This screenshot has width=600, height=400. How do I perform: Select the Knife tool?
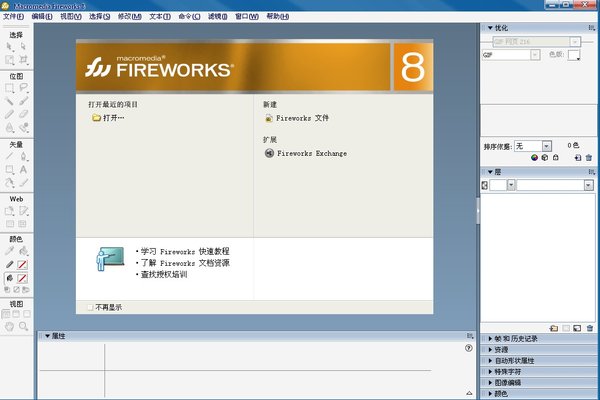(x=23, y=183)
